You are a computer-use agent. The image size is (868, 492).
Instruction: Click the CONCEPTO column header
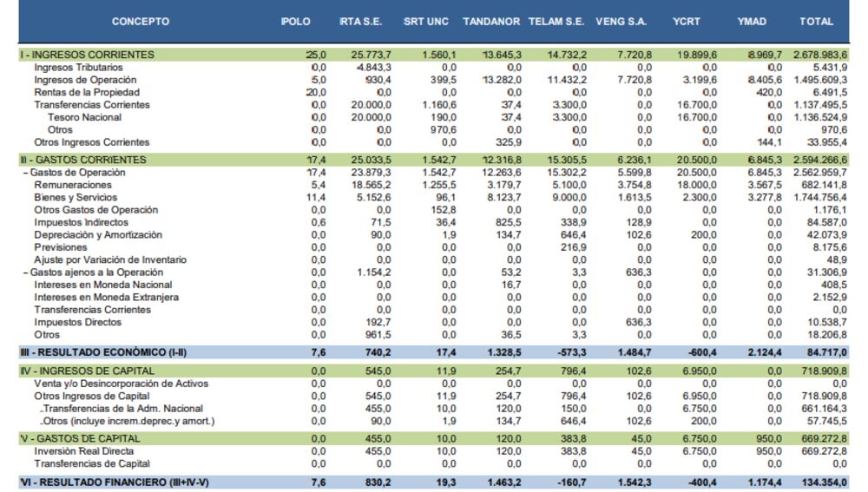141,22
